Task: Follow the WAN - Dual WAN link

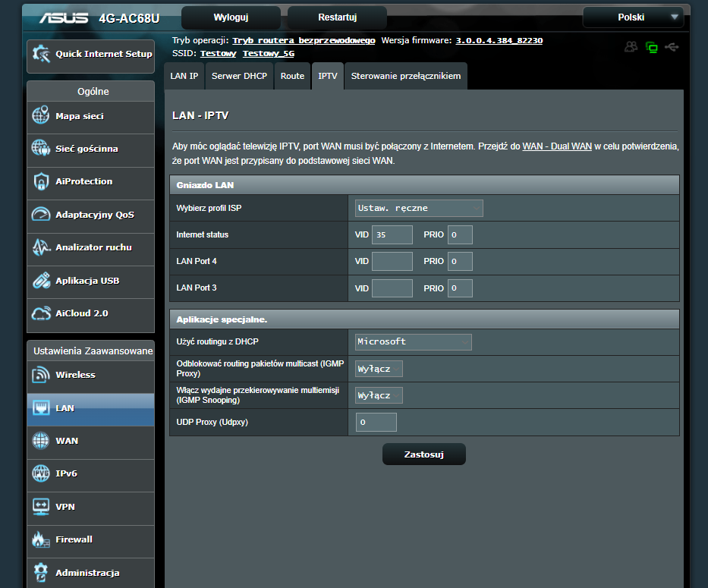Action: 556,146
